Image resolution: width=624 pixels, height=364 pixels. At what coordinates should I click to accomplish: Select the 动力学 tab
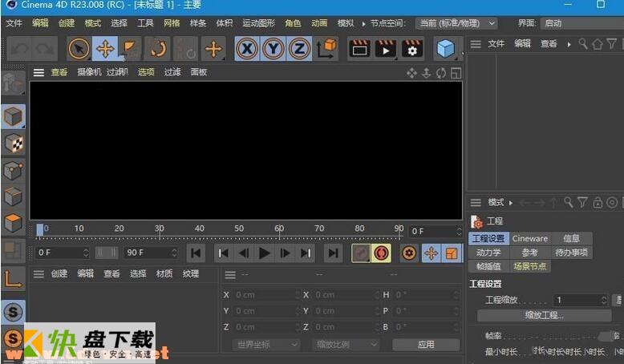(x=488, y=253)
